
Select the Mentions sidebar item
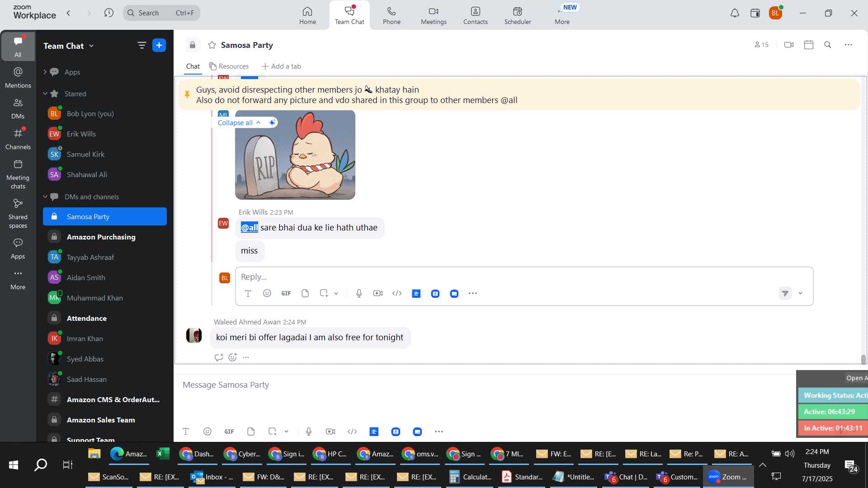[18, 78]
